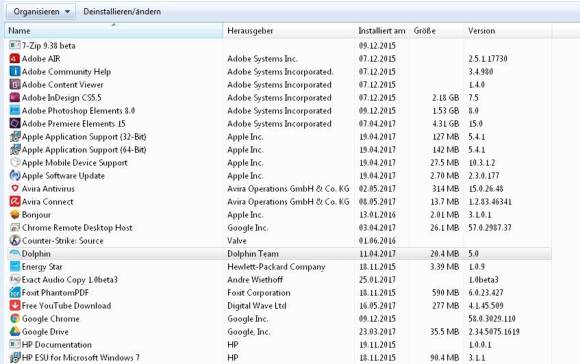Select the Adobe Premiere Elements 15 program name
The height and width of the screenshot is (364, 580).
click(74, 124)
